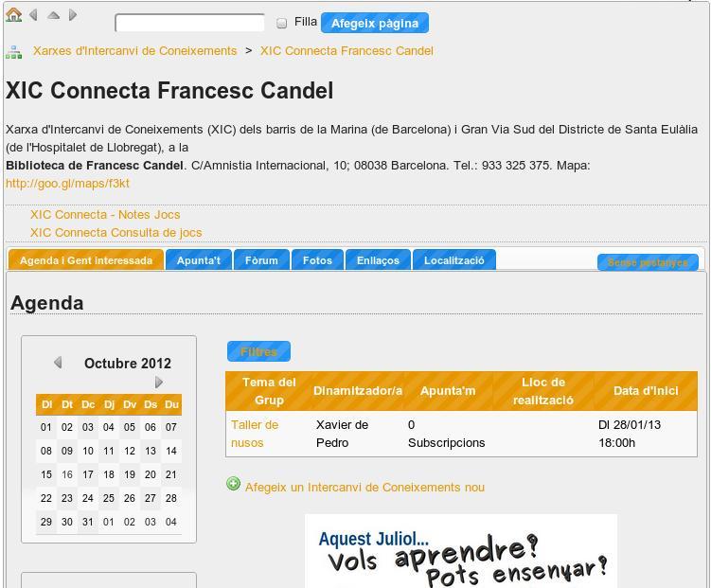Sort table by Data d'inici column
The height and width of the screenshot is (588, 711).
tap(646, 391)
